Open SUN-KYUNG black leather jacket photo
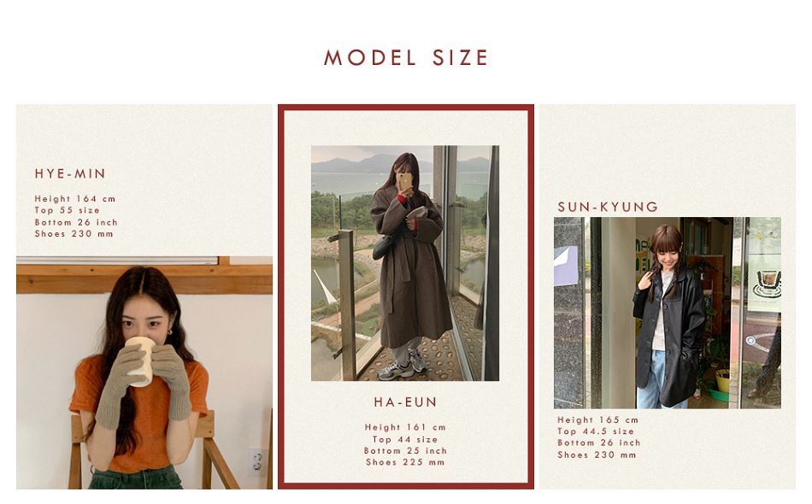Image resolution: width=812 pixels, height=504 pixels. [668, 313]
